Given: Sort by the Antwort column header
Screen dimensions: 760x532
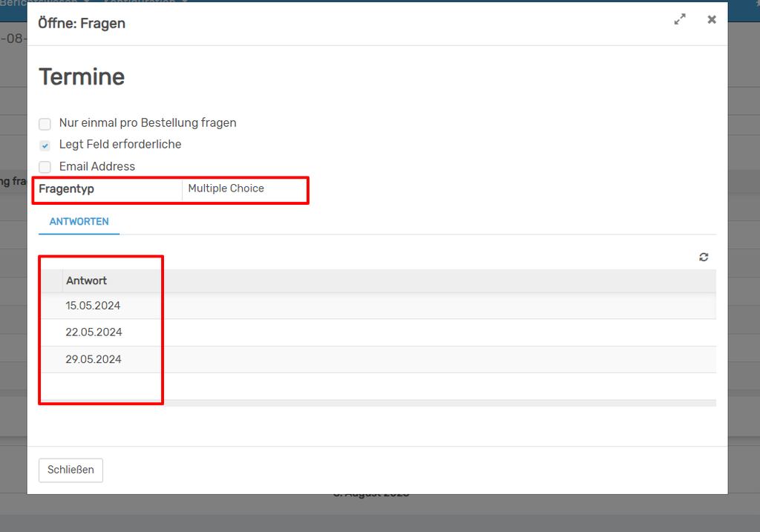Looking at the screenshot, I should tap(86, 280).
